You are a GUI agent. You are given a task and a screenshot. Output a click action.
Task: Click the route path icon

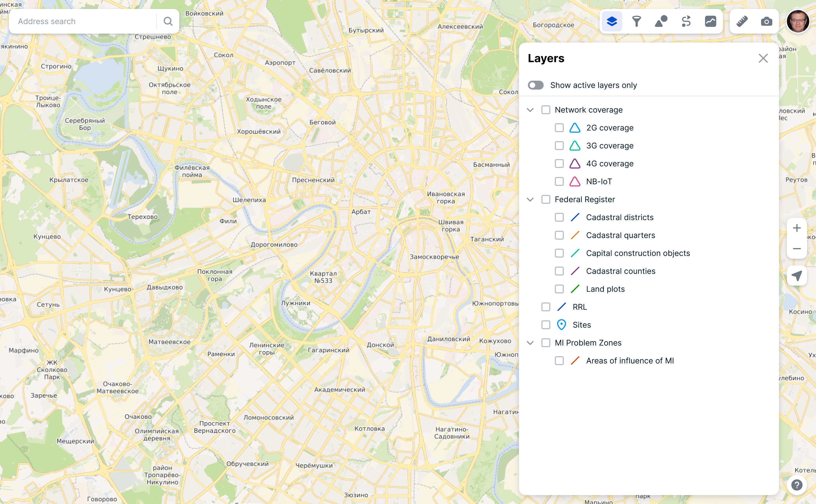click(x=686, y=21)
